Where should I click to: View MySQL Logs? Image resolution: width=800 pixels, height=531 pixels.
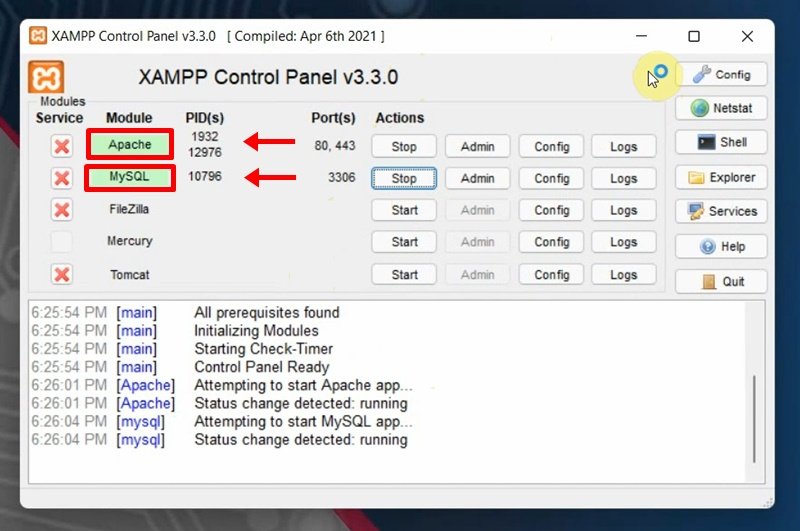tap(623, 178)
